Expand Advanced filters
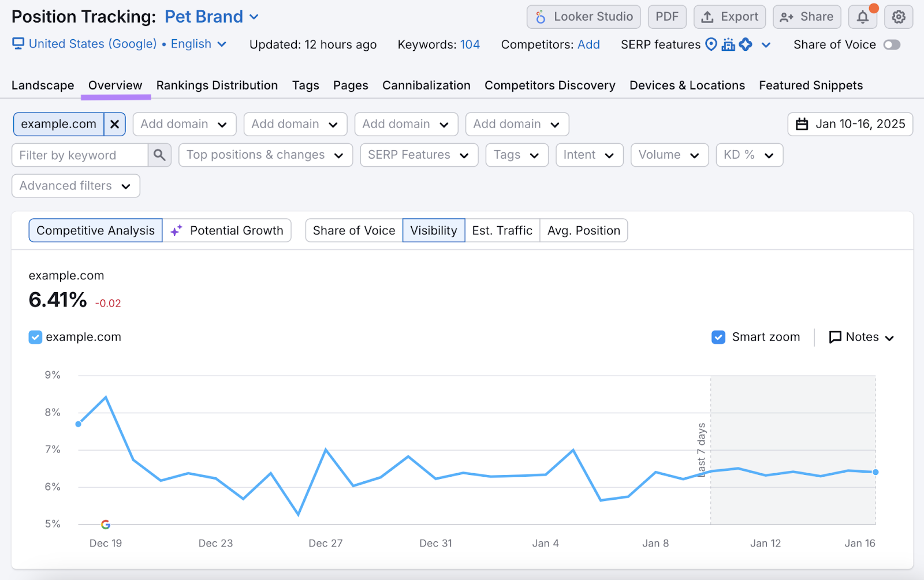 tap(76, 186)
